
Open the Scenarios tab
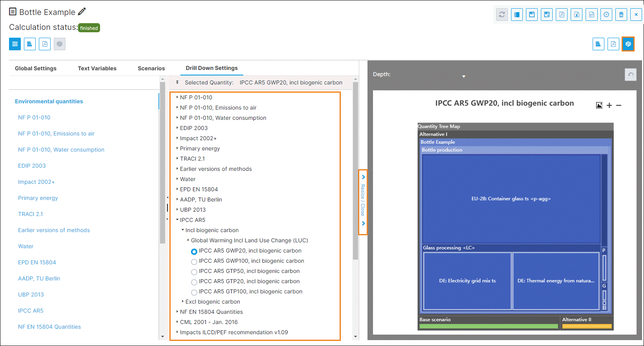coord(151,68)
